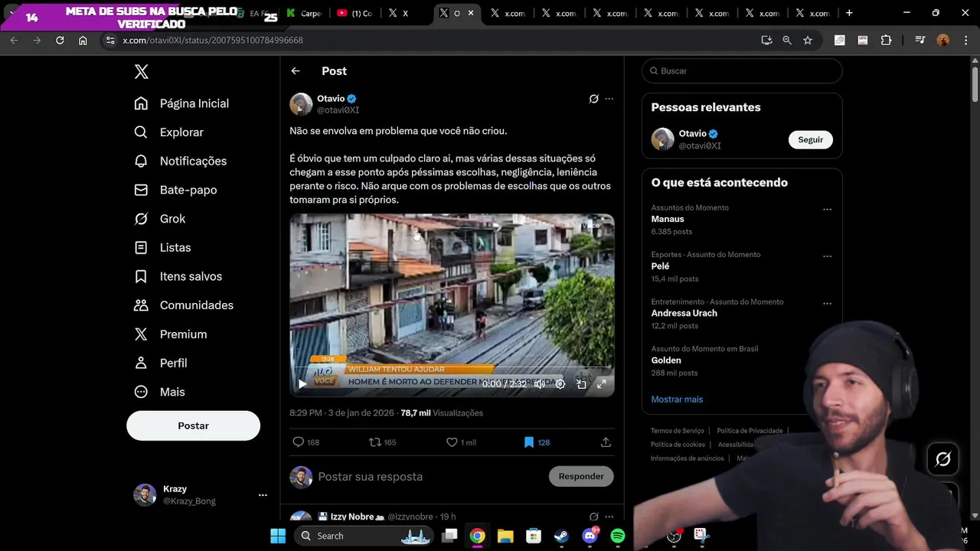Image resolution: width=980 pixels, height=551 pixels.
Task: Switch to the YouTube (1) Co tab
Action: pyautogui.click(x=354, y=13)
